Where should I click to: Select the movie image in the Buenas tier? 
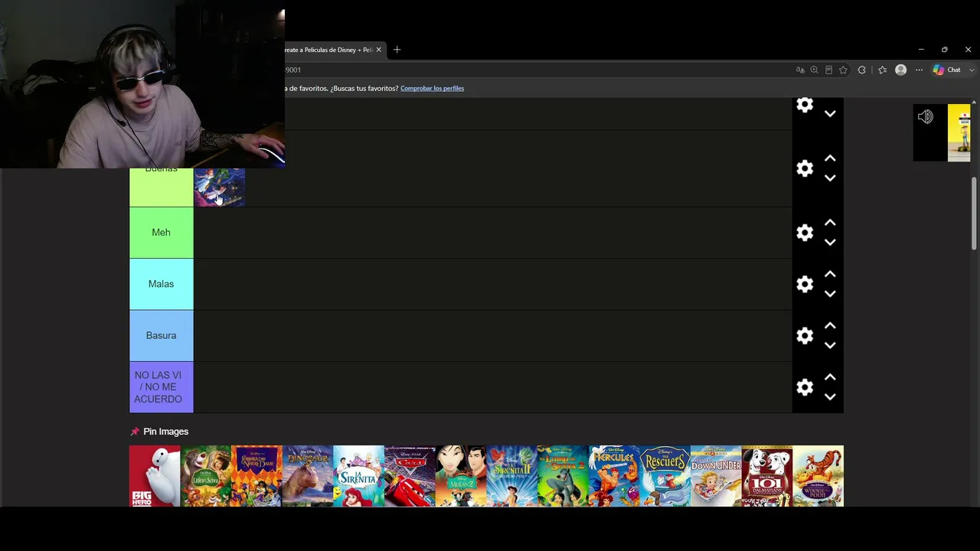[x=219, y=187]
